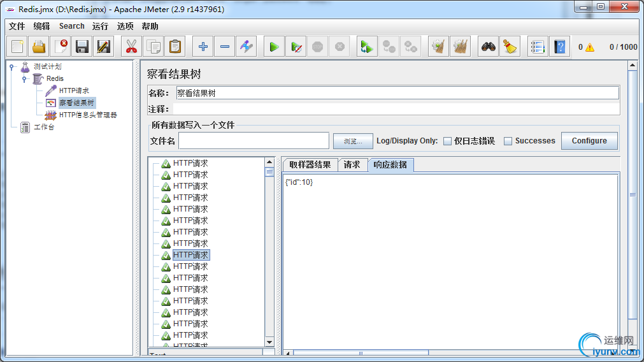
Task: Click the warning triangle error counter
Action: 590,47
